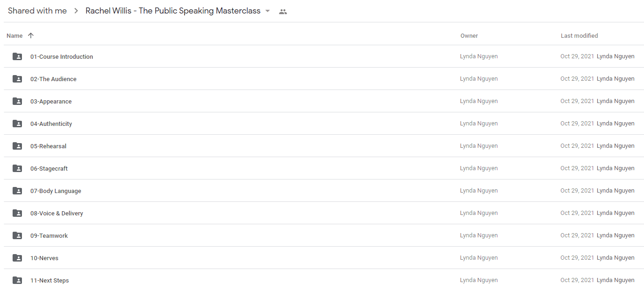Select the 02-The Audience folder name
Viewport: 644px width, 290px height.
pos(53,79)
